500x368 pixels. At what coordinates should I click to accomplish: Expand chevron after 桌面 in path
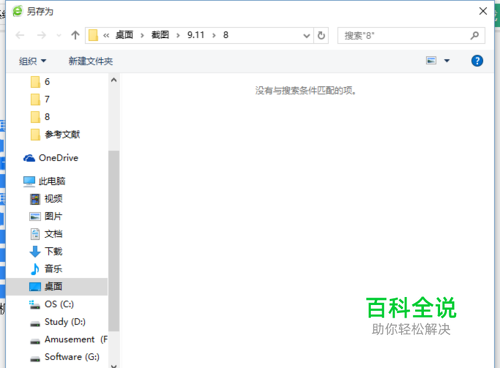coord(142,35)
